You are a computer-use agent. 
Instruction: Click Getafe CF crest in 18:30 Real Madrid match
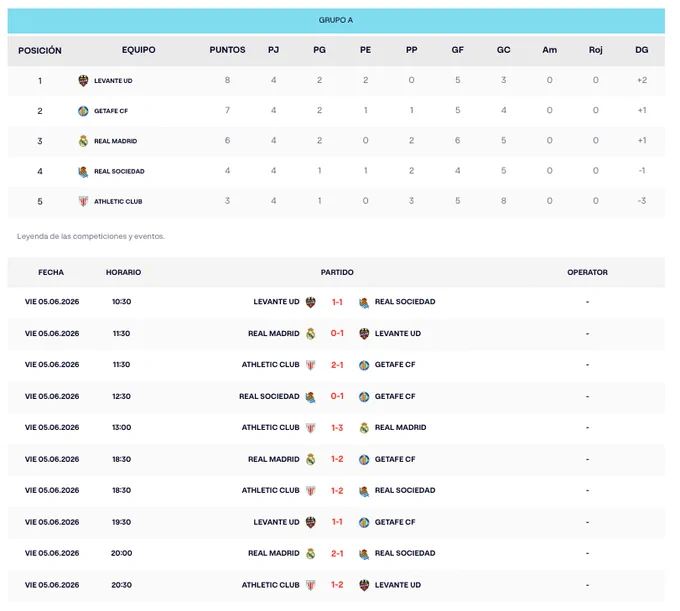pos(364,460)
